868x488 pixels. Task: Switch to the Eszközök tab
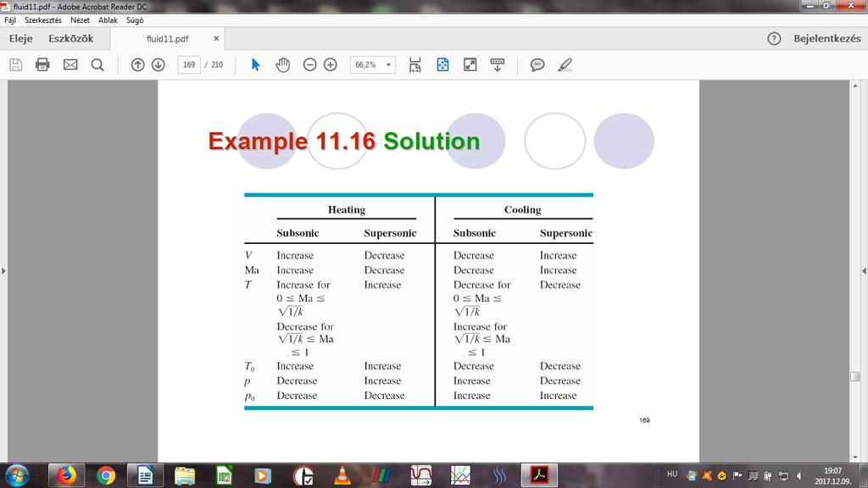[x=71, y=39]
